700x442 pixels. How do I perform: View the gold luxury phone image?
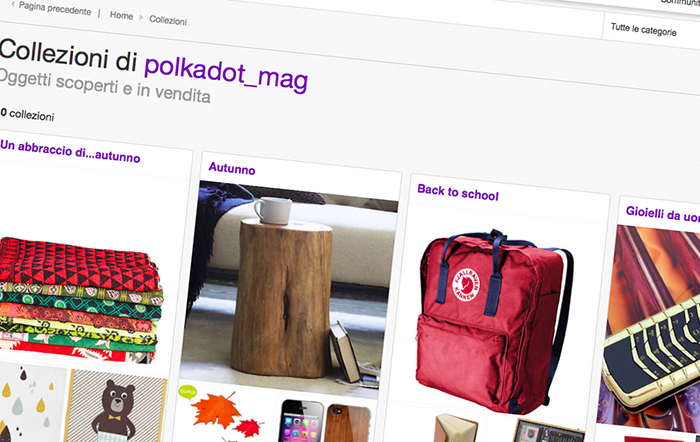point(650,328)
